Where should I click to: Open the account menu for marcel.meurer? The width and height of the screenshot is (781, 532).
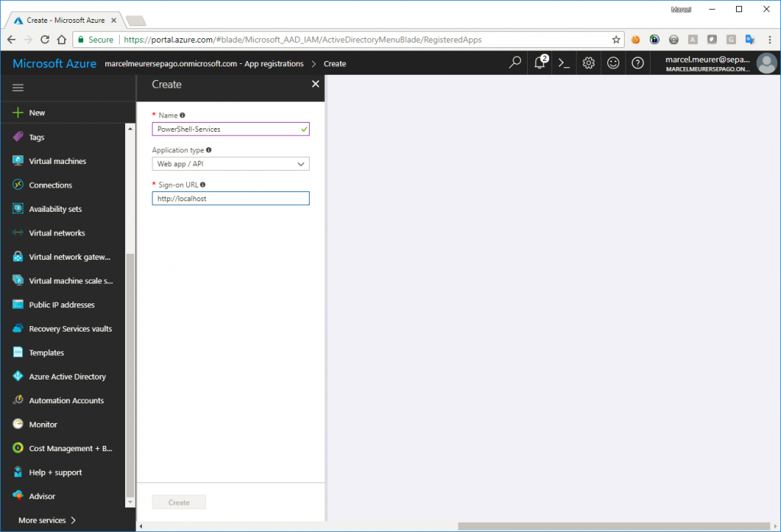tap(715, 63)
